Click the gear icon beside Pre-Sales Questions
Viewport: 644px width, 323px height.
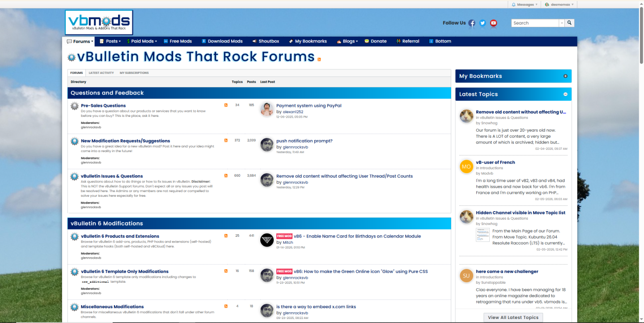pos(74,106)
